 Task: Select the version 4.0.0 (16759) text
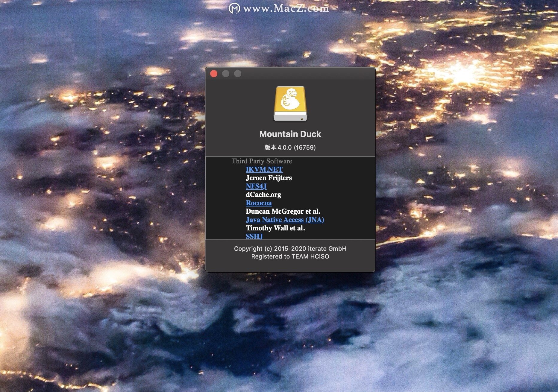tap(290, 148)
